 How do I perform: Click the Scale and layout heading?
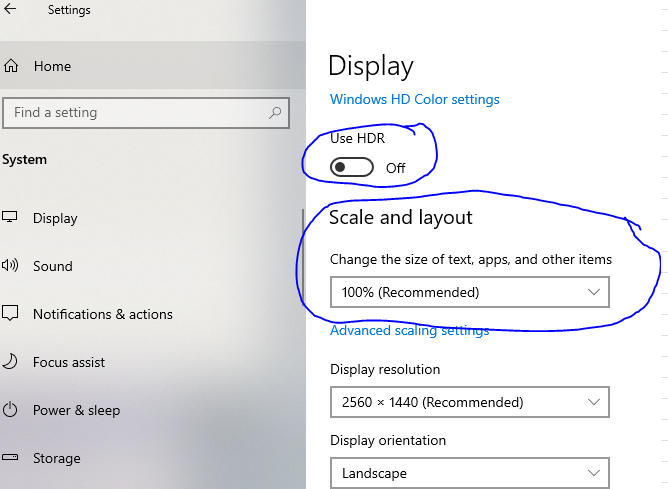pyautogui.click(x=400, y=218)
